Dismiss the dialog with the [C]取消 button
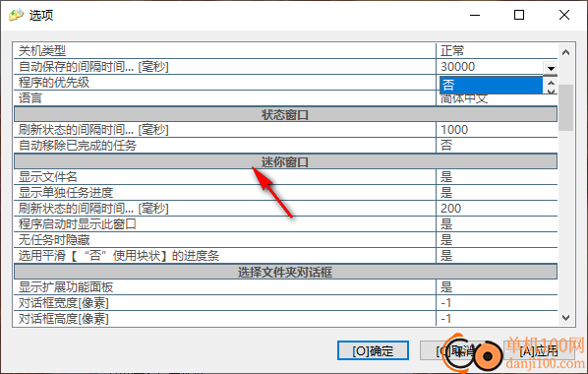 pyautogui.click(x=455, y=350)
